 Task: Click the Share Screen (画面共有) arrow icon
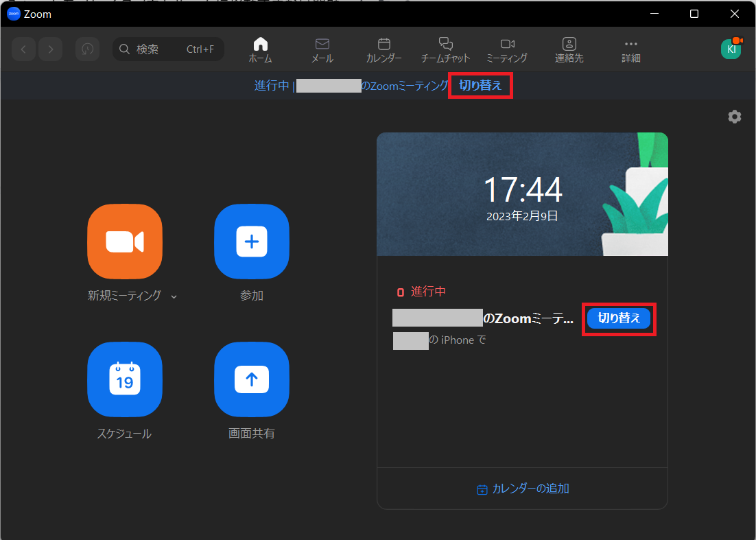pos(252,379)
